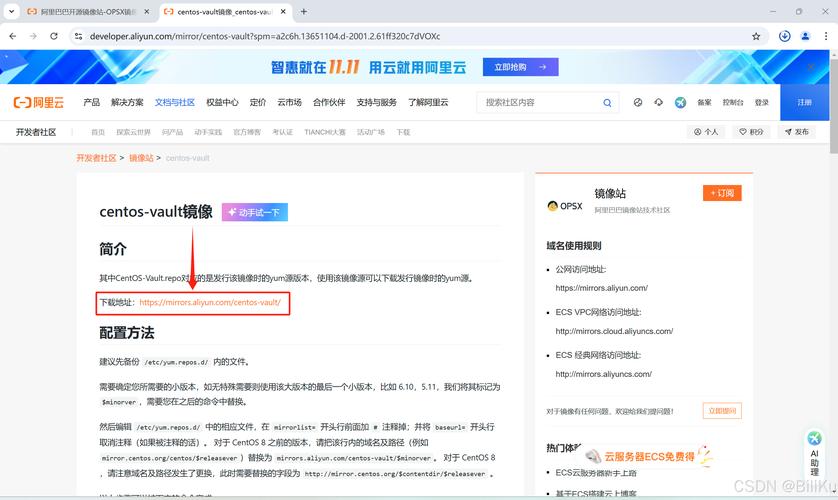This screenshot has height=500, width=838.
Task: Open browser downloads icon
Action: tap(785, 36)
